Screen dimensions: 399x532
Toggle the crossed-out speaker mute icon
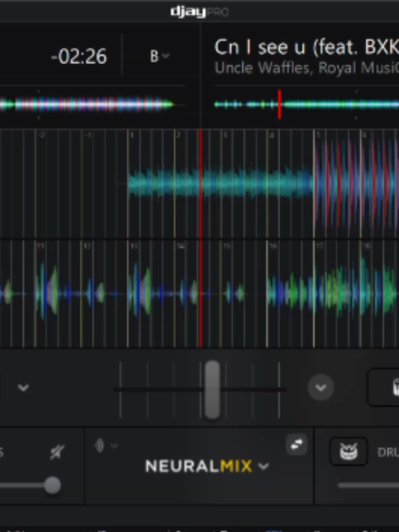(56, 452)
